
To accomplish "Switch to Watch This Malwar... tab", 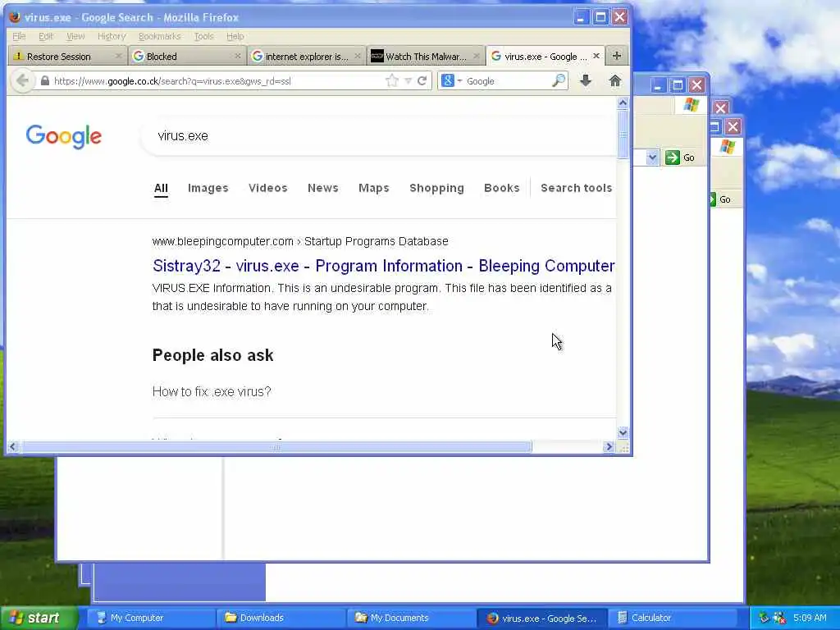I will [426, 57].
